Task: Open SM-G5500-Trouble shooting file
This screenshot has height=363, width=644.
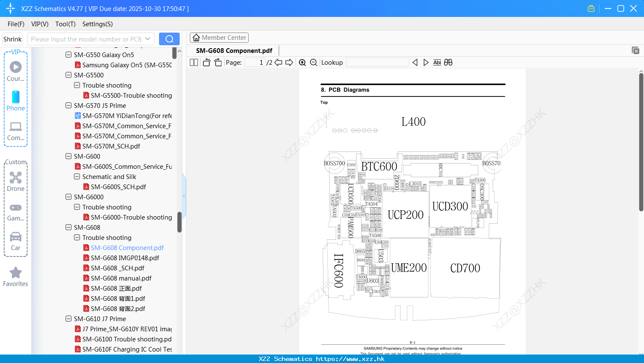Action: (132, 95)
